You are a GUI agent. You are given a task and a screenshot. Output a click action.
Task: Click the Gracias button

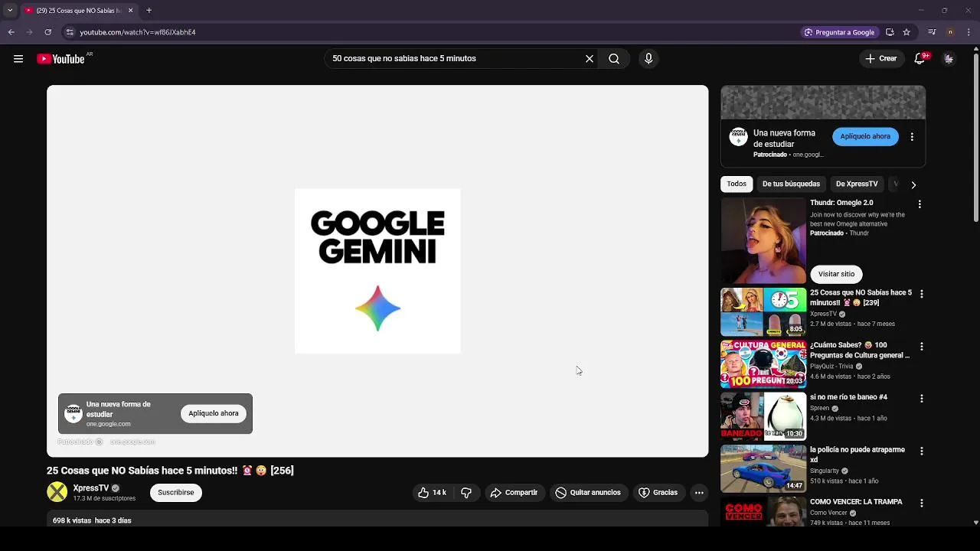click(x=658, y=493)
